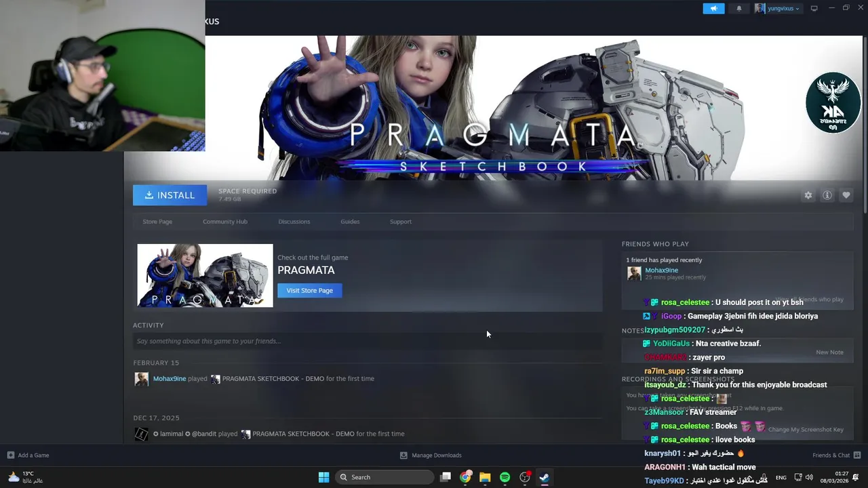Click the FEBRUARY 15 date heading
The width and height of the screenshot is (868, 488).
point(156,363)
